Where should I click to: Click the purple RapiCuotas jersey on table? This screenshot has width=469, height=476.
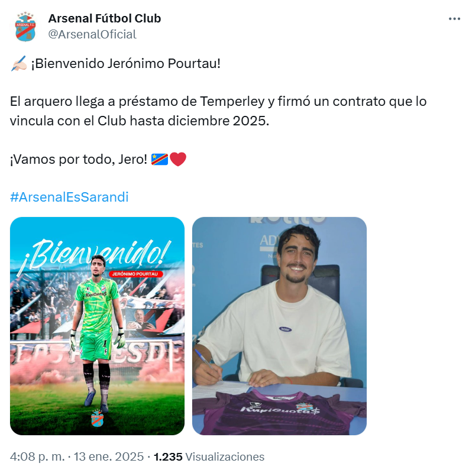pyautogui.click(x=279, y=412)
